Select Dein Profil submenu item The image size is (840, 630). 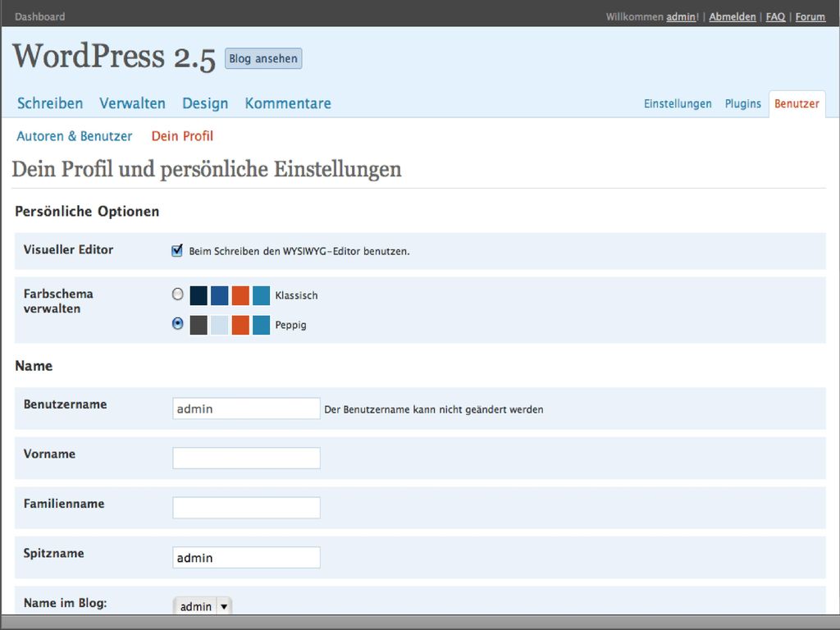point(182,136)
